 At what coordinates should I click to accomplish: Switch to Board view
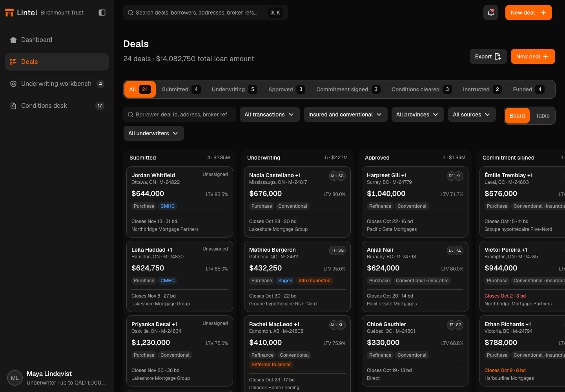point(517,116)
